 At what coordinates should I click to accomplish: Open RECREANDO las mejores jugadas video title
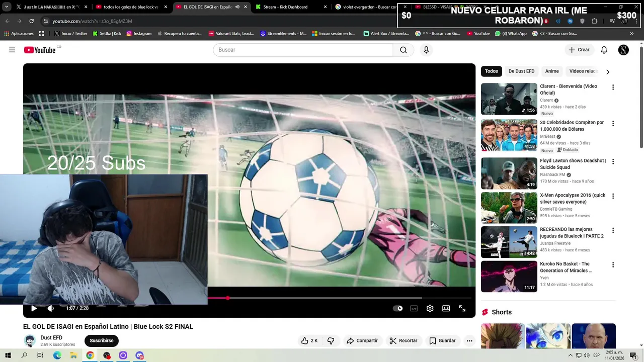pyautogui.click(x=572, y=233)
